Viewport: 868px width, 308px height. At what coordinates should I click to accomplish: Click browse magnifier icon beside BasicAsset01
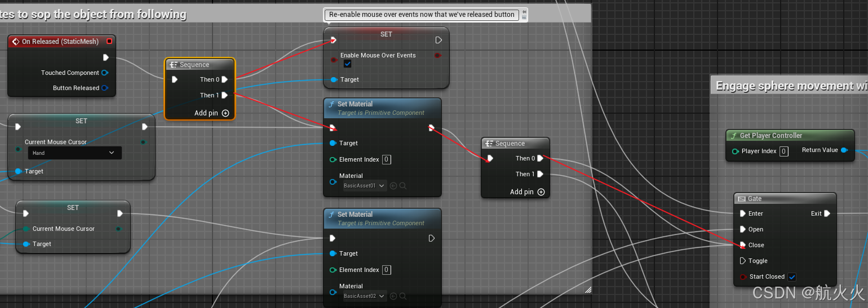click(403, 186)
